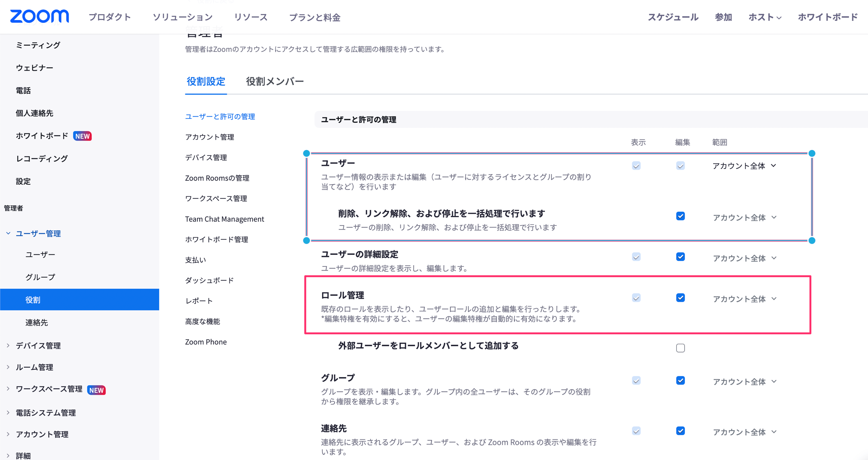868x460 pixels.
Task: Jump to ホワイトボード管理 section
Action: pos(216,240)
